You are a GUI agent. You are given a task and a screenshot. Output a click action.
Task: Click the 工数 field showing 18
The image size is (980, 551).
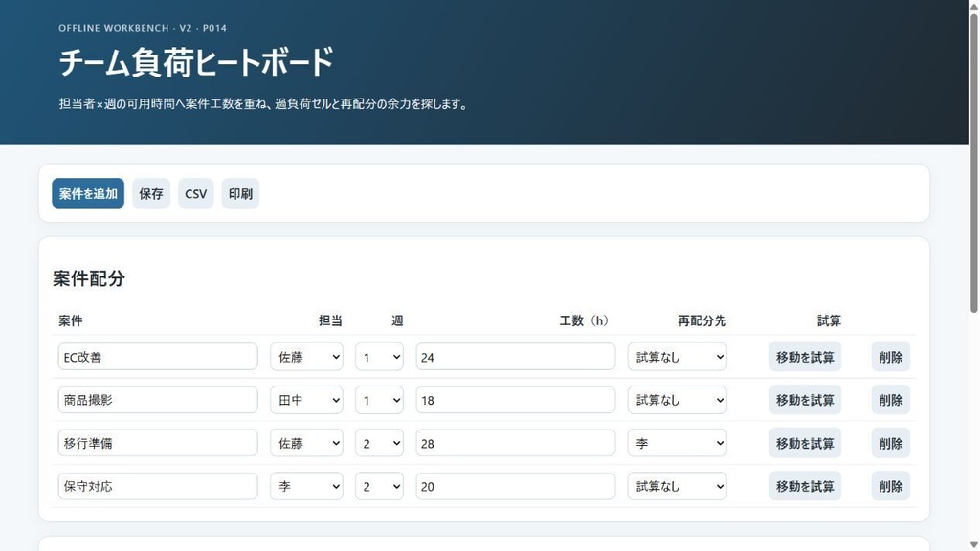click(516, 400)
